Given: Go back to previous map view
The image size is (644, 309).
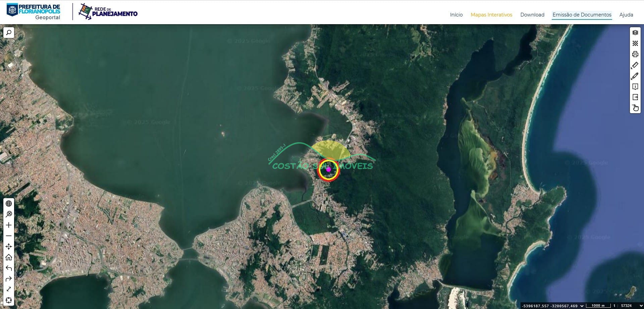Looking at the screenshot, I should pyautogui.click(x=9, y=268).
